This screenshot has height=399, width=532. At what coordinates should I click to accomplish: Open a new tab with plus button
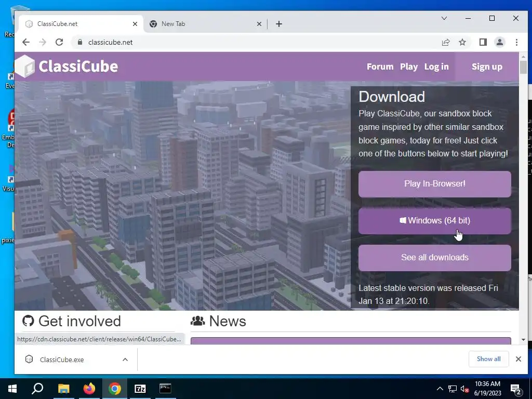coord(279,24)
